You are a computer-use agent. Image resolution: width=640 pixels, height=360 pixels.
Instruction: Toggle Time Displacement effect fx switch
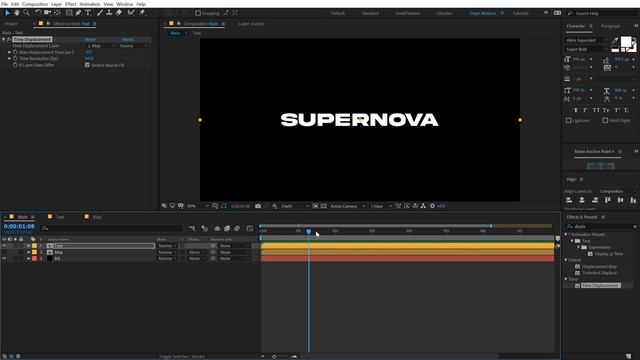pyautogui.click(x=9, y=40)
